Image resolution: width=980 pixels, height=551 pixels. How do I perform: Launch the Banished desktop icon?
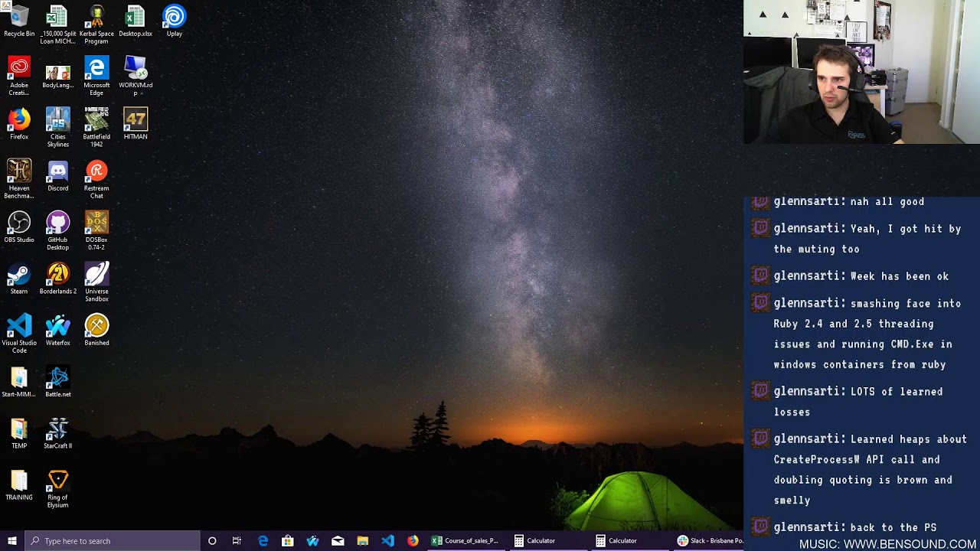(x=96, y=330)
